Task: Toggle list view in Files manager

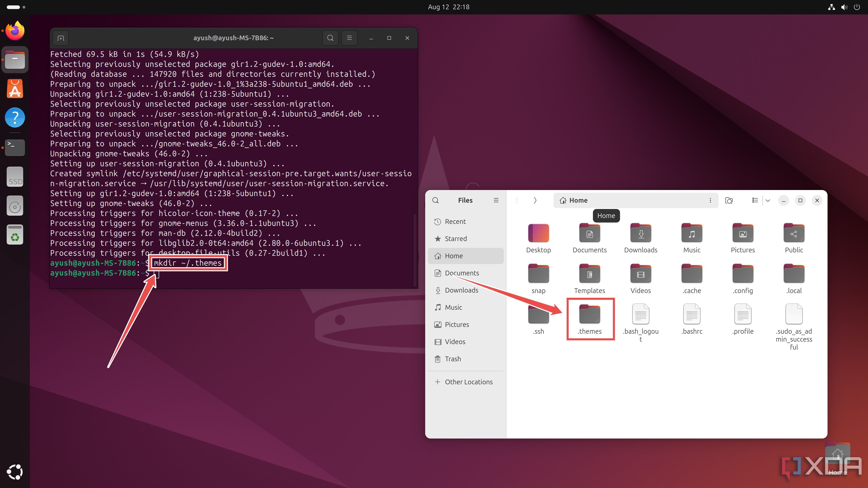Action: pyautogui.click(x=754, y=200)
